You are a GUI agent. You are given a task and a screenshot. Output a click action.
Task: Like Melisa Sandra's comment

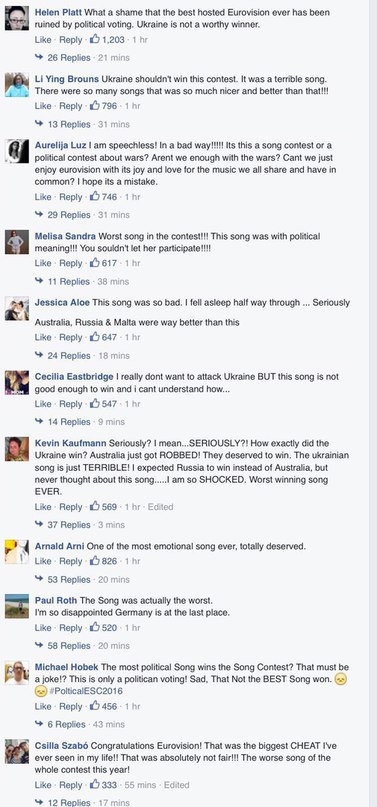point(43,263)
